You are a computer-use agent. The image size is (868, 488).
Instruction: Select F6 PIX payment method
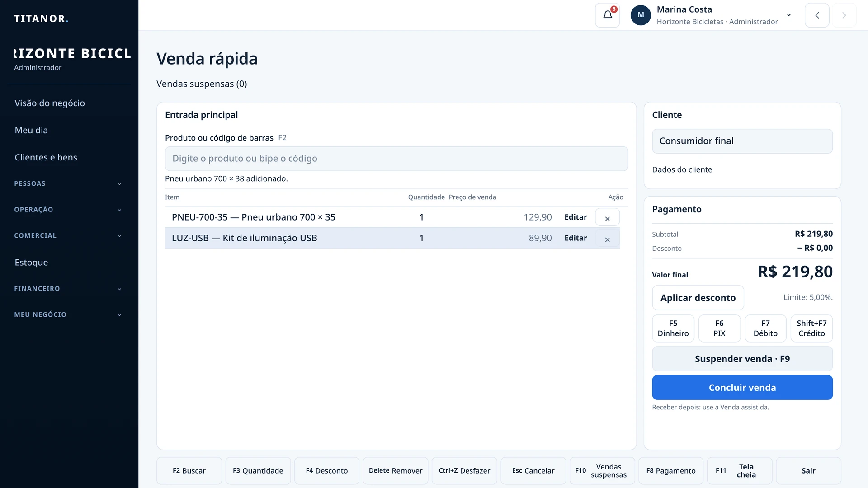point(719,328)
